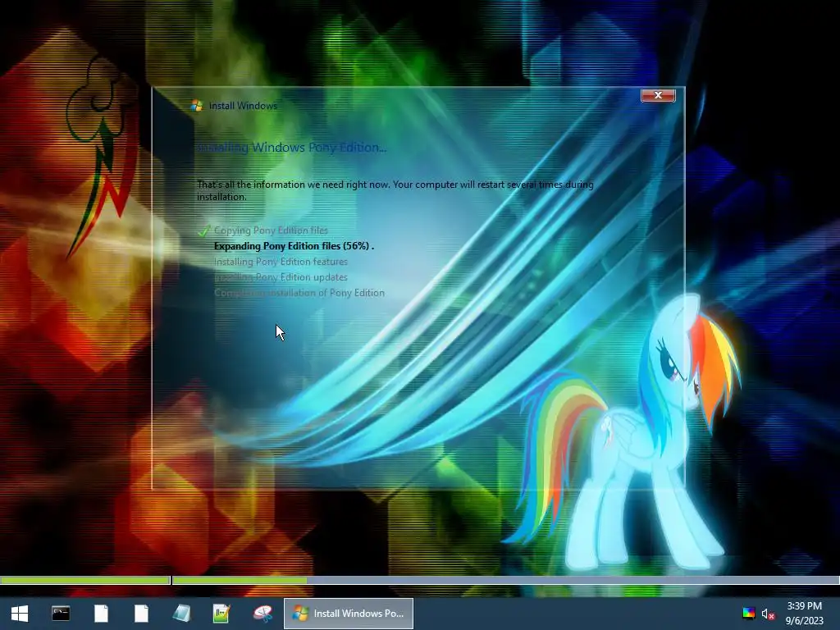The image size is (840, 630).
Task: Click the Install Windows title text
Action: (x=243, y=106)
